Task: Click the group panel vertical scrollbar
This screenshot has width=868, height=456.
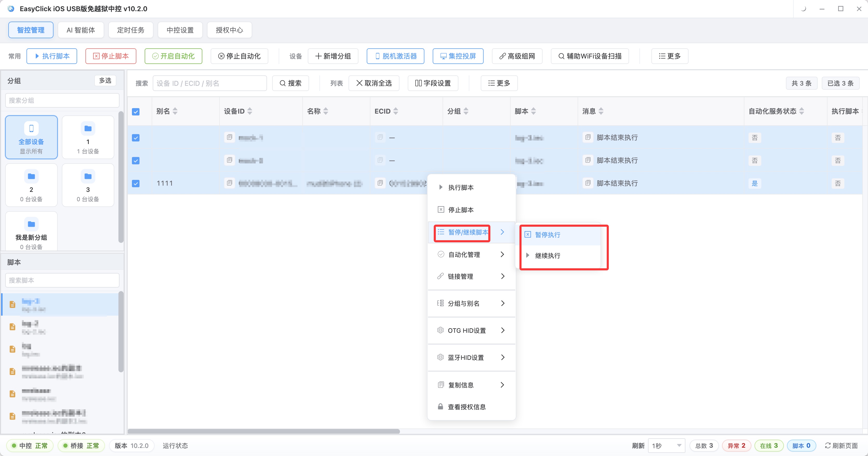Action: tap(121, 177)
